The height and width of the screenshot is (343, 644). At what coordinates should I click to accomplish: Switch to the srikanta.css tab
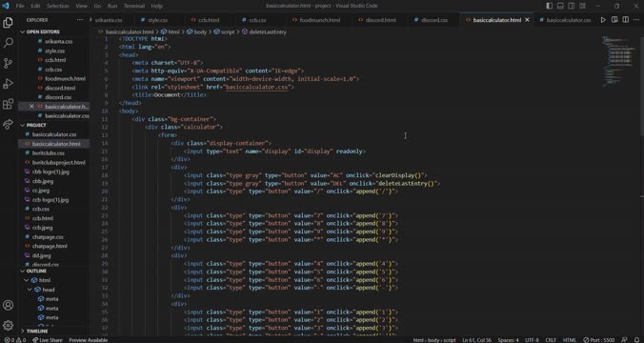pos(109,20)
